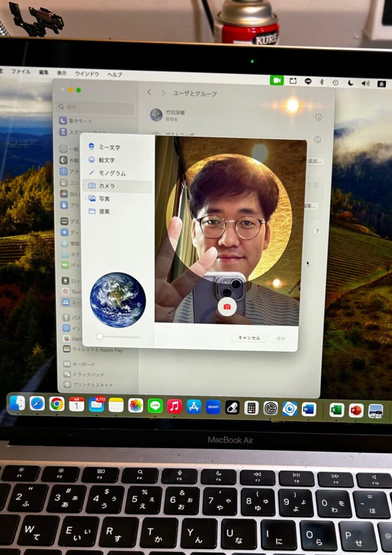Click the red camera shutter button

(x=227, y=307)
